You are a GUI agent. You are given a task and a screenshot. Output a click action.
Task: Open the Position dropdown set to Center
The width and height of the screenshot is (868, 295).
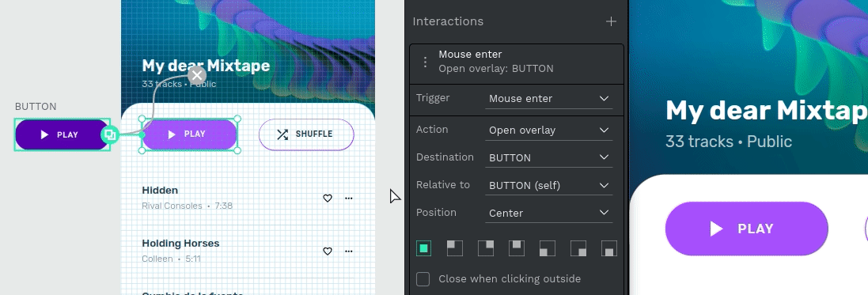coord(548,214)
